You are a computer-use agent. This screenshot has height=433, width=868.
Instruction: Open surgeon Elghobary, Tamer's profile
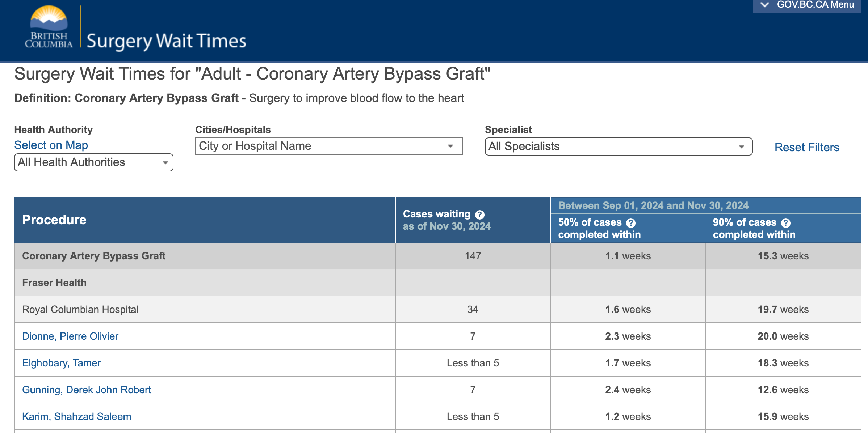(x=61, y=363)
